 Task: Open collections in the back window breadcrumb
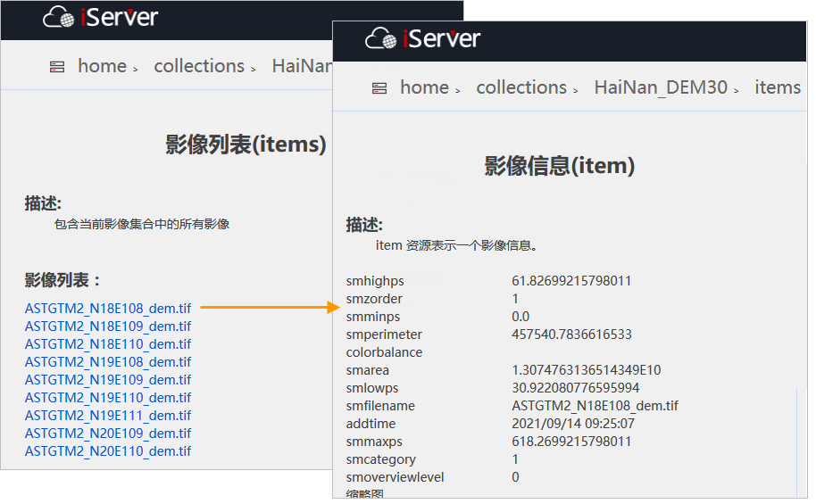(x=199, y=66)
